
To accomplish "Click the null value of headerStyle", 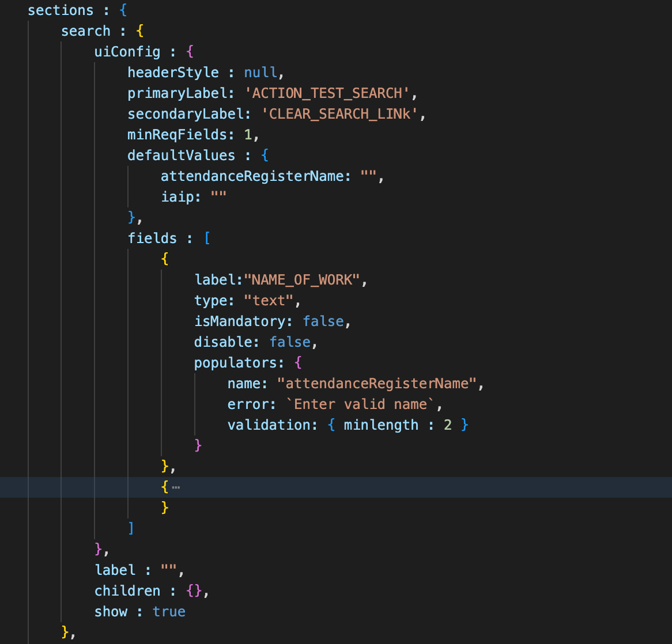I will [261, 73].
